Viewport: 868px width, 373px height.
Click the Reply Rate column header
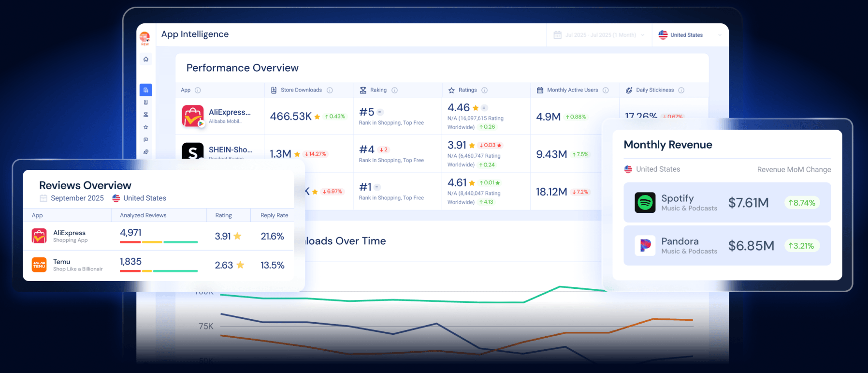[274, 215]
